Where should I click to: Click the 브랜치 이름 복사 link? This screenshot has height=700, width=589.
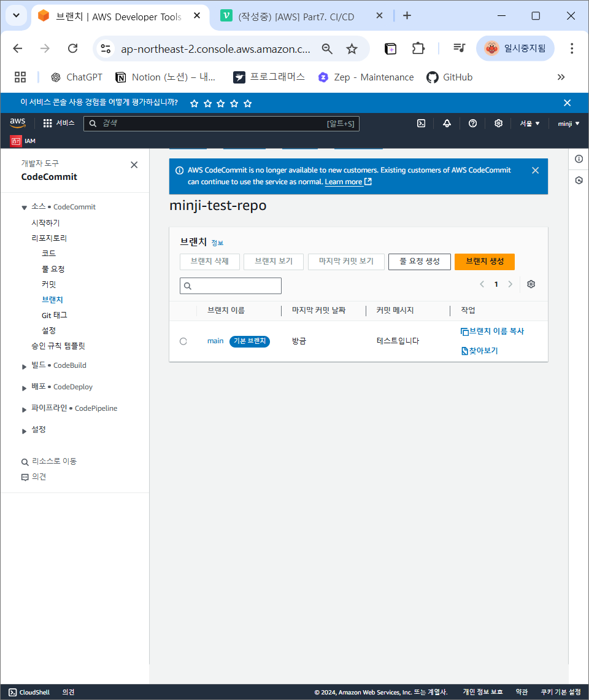pos(496,331)
